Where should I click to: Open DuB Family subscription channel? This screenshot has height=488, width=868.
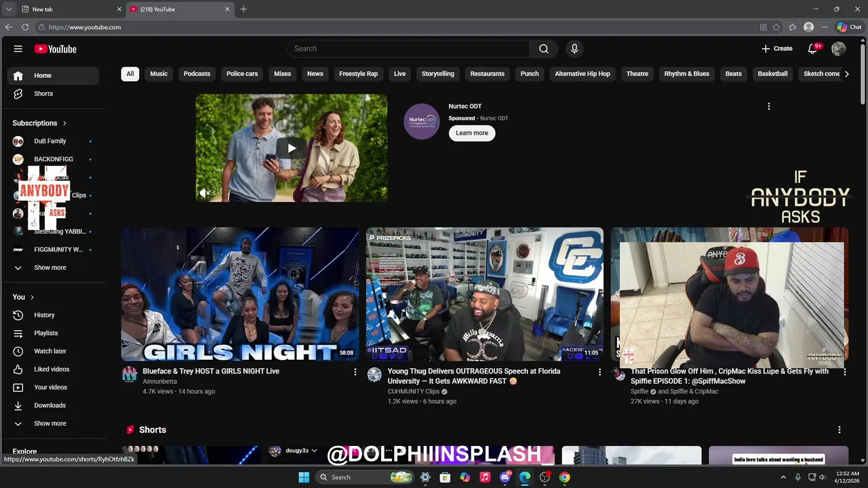click(53, 141)
